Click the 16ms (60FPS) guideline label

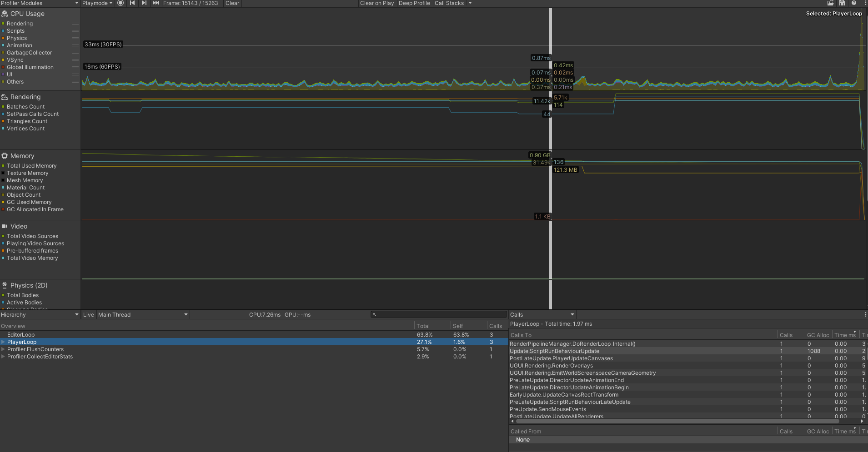click(102, 67)
